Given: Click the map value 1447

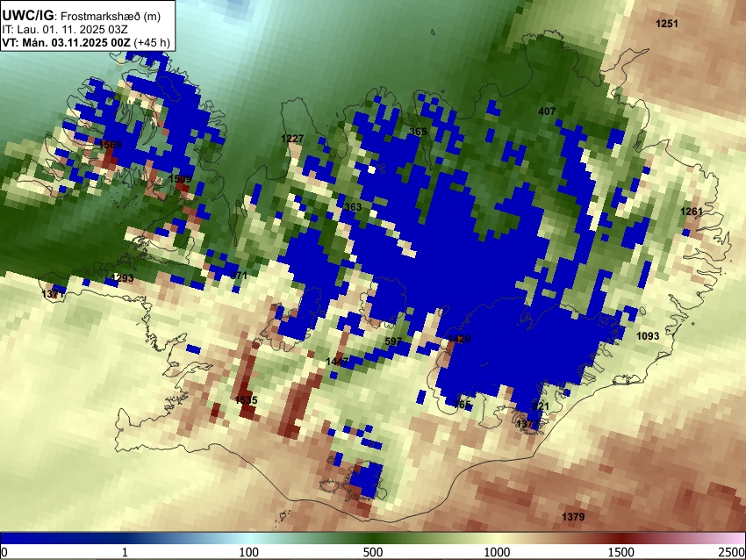Looking at the screenshot, I should coord(337,362).
